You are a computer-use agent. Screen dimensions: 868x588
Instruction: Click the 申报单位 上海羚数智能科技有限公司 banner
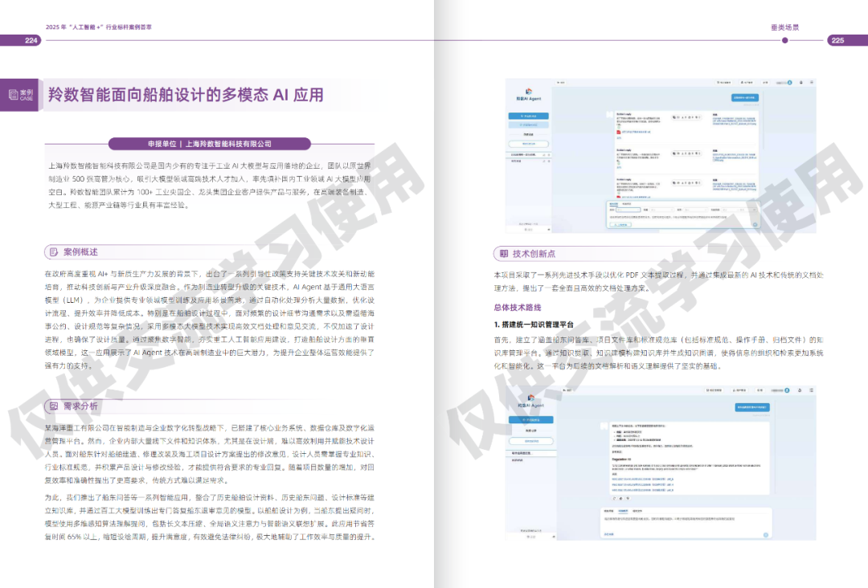point(209,144)
